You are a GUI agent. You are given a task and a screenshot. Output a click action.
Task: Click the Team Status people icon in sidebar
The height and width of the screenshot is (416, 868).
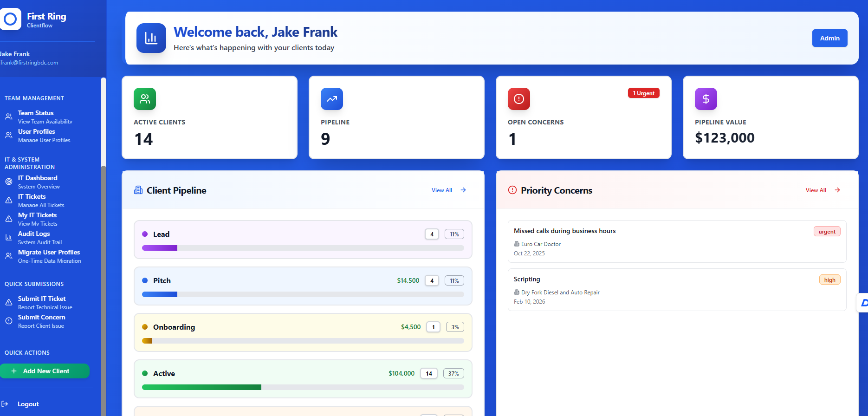tap(9, 117)
